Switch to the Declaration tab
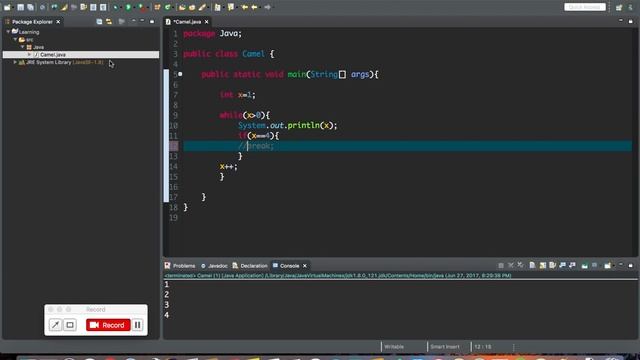The height and width of the screenshot is (360, 640). (250, 266)
